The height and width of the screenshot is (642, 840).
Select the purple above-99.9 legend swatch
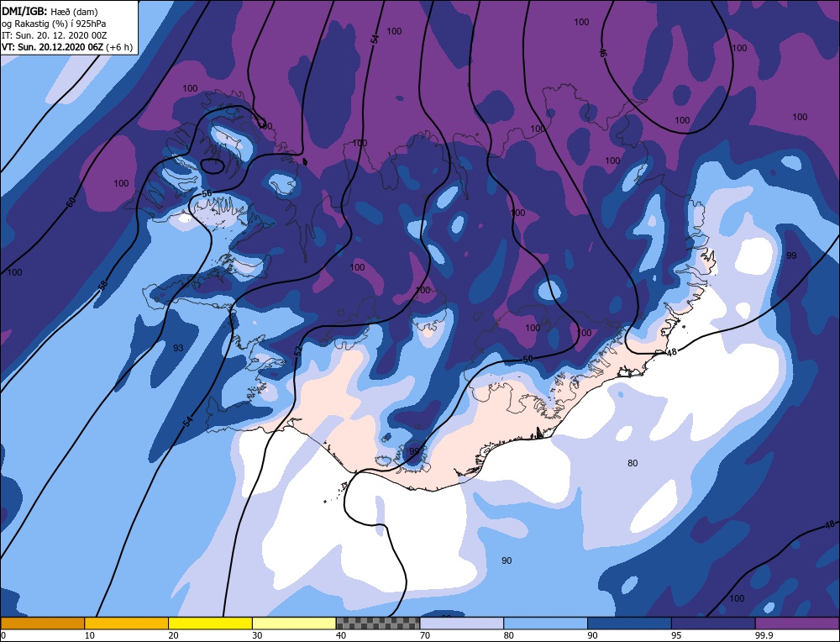click(797, 624)
